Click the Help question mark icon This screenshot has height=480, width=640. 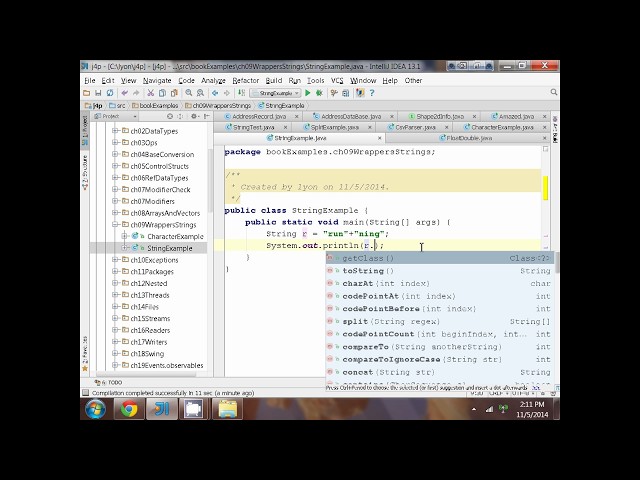pos(372,93)
